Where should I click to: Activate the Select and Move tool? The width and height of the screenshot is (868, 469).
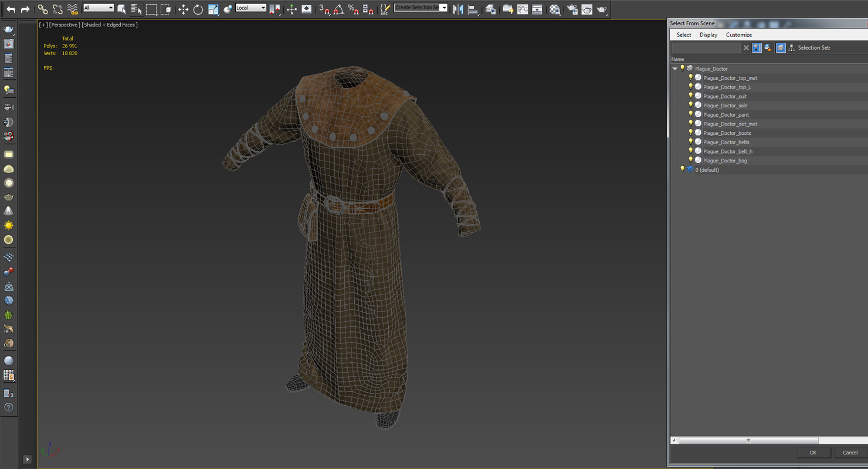[183, 9]
